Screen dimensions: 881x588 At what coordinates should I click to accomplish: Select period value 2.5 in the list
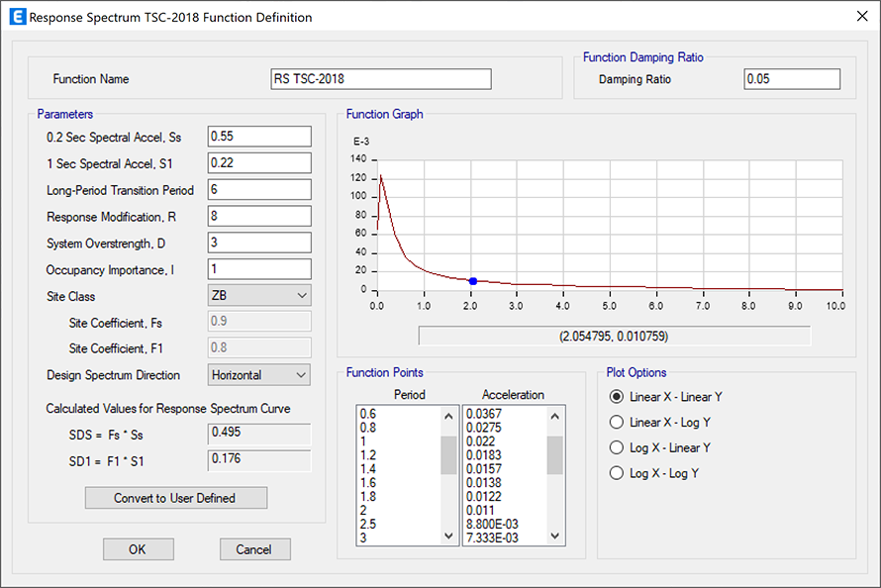(368, 524)
